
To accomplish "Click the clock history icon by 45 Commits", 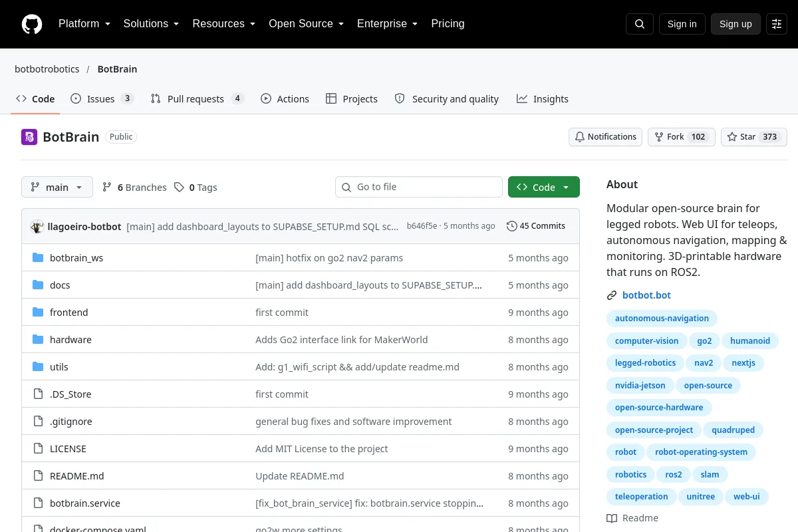I will point(511,226).
